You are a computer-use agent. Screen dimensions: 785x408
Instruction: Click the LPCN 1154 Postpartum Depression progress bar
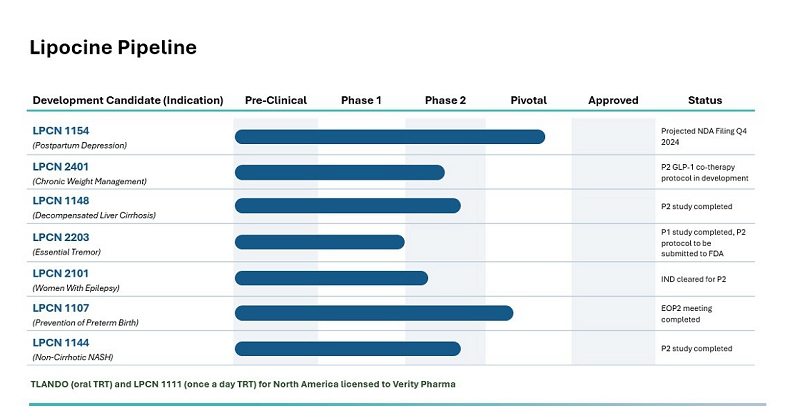tap(390, 137)
